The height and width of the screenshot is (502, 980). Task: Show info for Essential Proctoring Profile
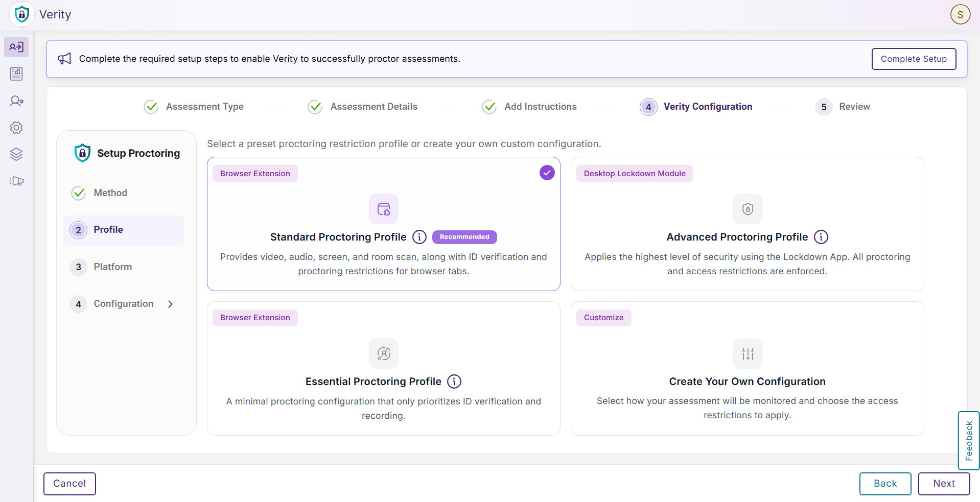click(454, 381)
